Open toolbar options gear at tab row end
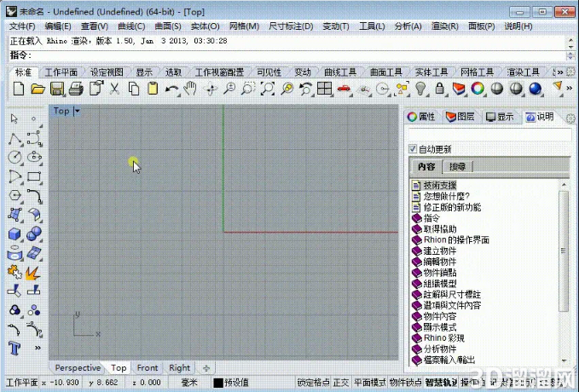 [570, 72]
